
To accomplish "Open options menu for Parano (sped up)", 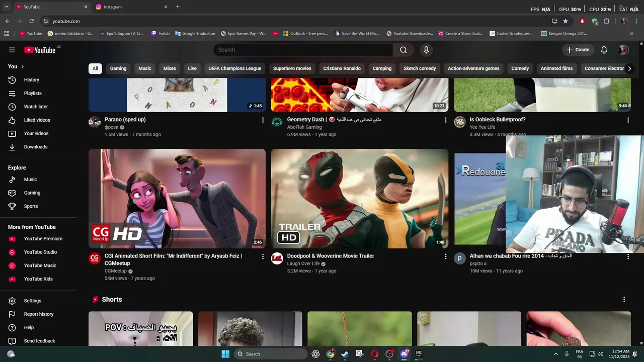I will [263, 120].
